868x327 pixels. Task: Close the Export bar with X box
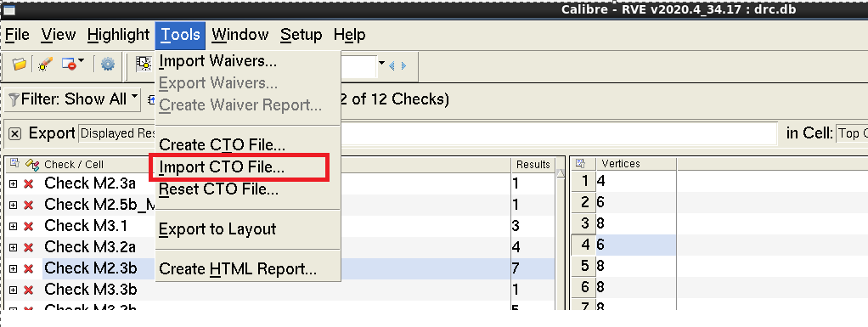tap(15, 134)
